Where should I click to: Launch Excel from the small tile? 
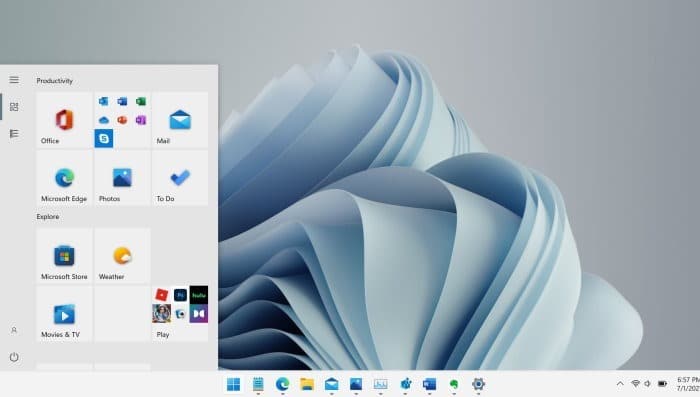[141, 101]
